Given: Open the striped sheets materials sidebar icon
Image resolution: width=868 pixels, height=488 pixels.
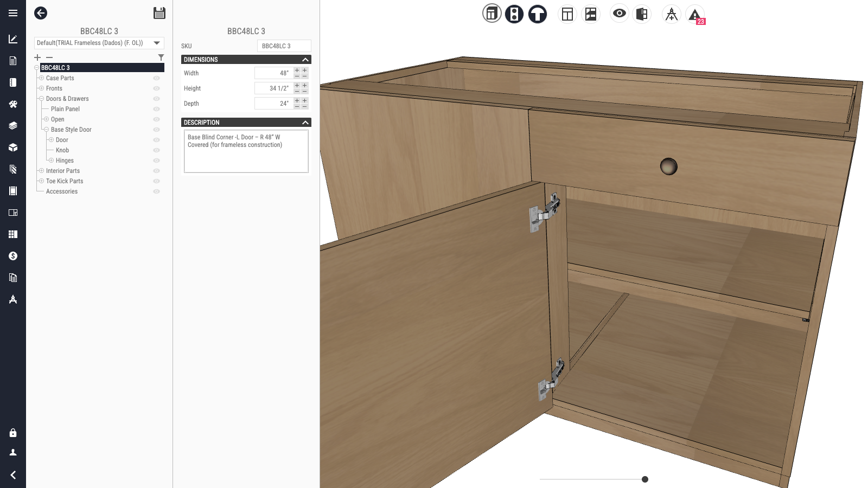Looking at the screenshot, I should 13,169.
